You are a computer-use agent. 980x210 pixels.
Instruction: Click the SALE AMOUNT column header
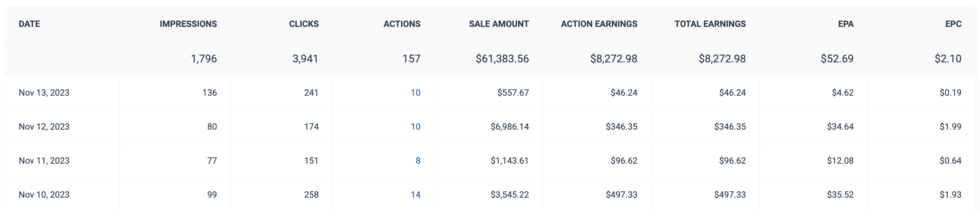click(x=498, y=24)
